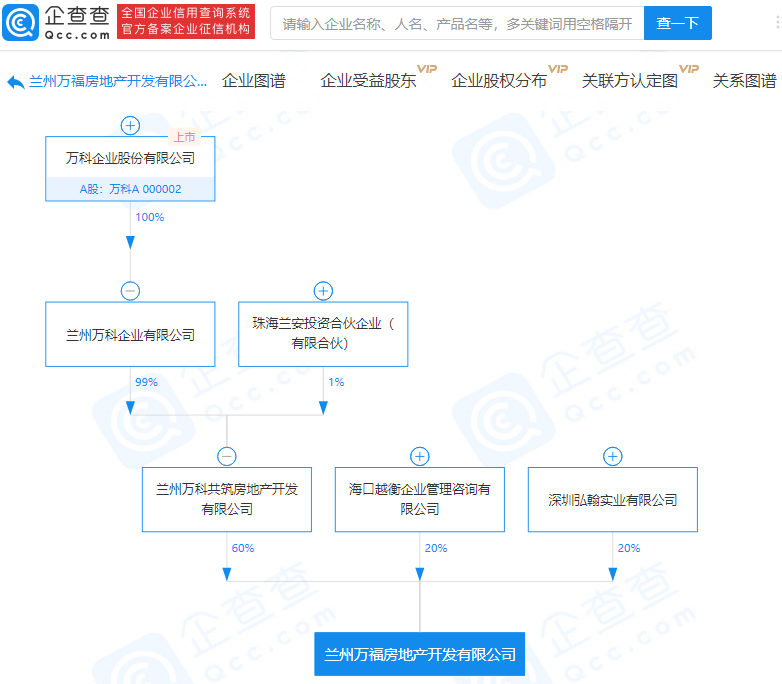Switch to the 企业股权分布 tab

[x=499, y=81]
